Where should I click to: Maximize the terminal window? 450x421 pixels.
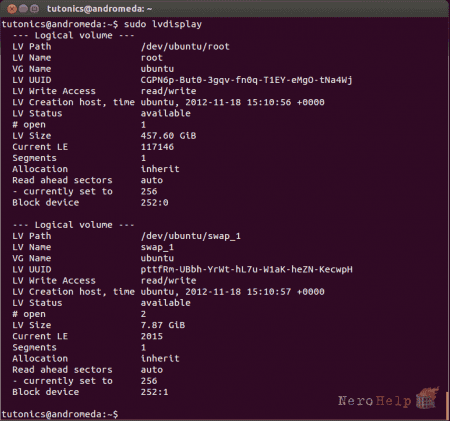pos(34,8)
